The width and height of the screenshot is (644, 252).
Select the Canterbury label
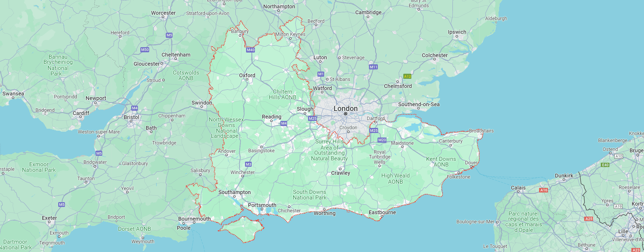point(451,141)
